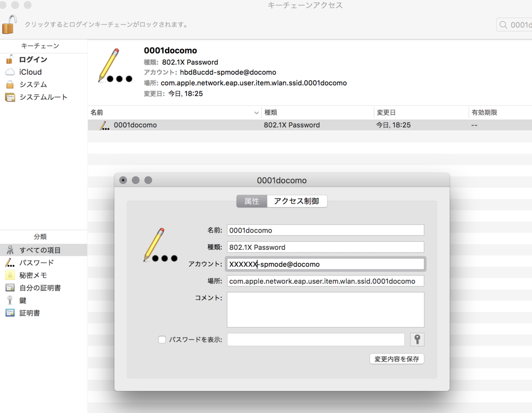Click the account text hbd8ucdd-spmode@docomo
This screenshot has width=532, height=413.
point(228,72)
